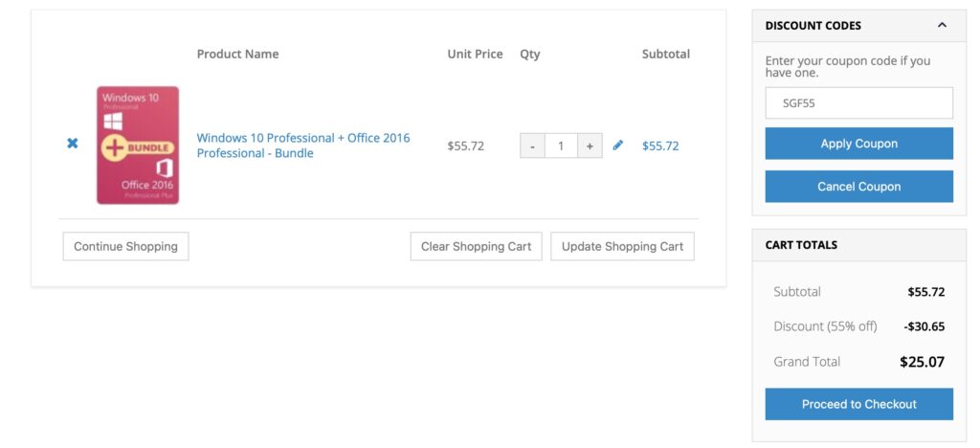Focus the quantity input showing 1

tap(561, 146)
